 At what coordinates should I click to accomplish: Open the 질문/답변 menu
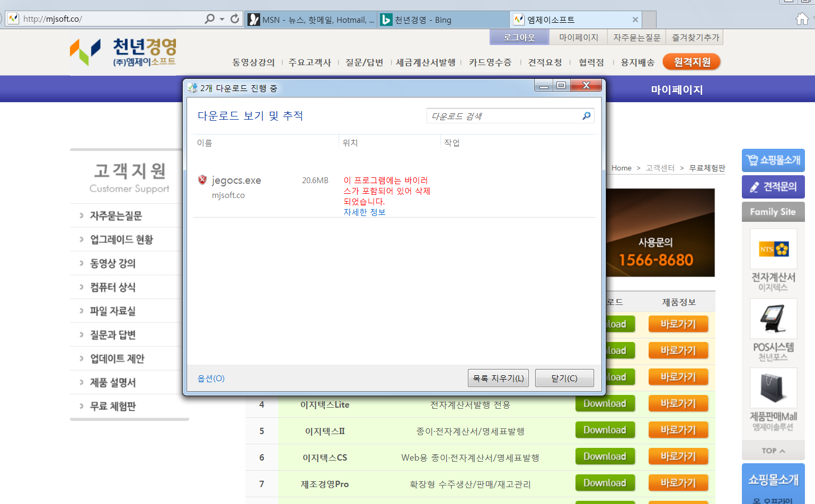[364, 62]
